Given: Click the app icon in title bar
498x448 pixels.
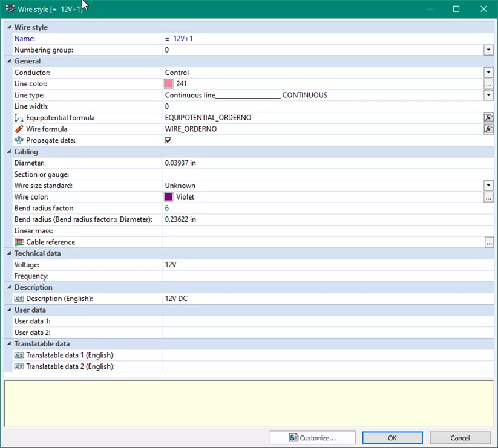Looking at the screenshot, I should [x=10, y=9].
